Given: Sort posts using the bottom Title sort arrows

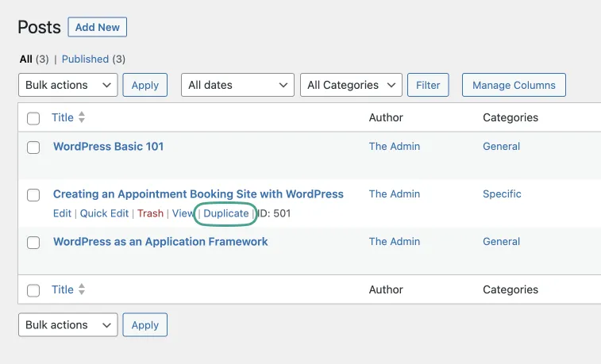Looking at the screenshot, I should point(82,289).
